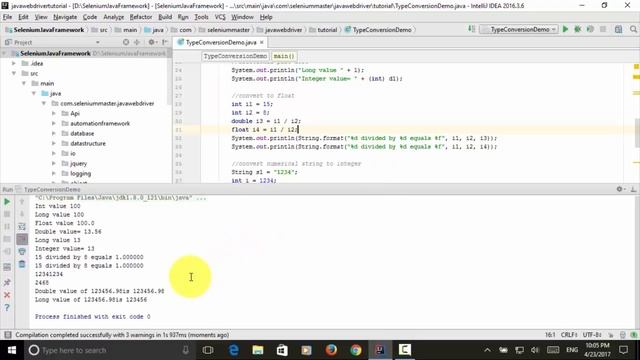Image resolution: width=640 pixels, height=360 pixels.
Task: Expand the automationframework package
Action: pyautogui.click(x=53, y=123)
